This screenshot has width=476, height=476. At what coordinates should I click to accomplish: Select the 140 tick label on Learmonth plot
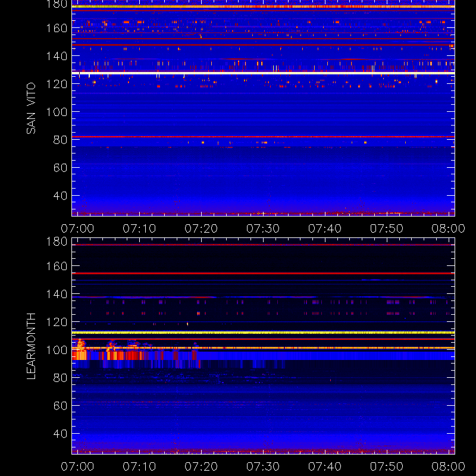coord(57,294)
